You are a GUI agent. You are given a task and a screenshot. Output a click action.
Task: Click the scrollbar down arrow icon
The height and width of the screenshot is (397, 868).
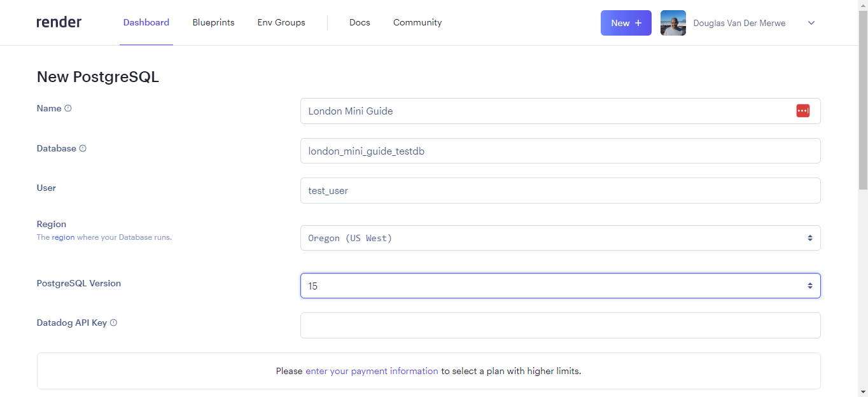tap(863, 392)
